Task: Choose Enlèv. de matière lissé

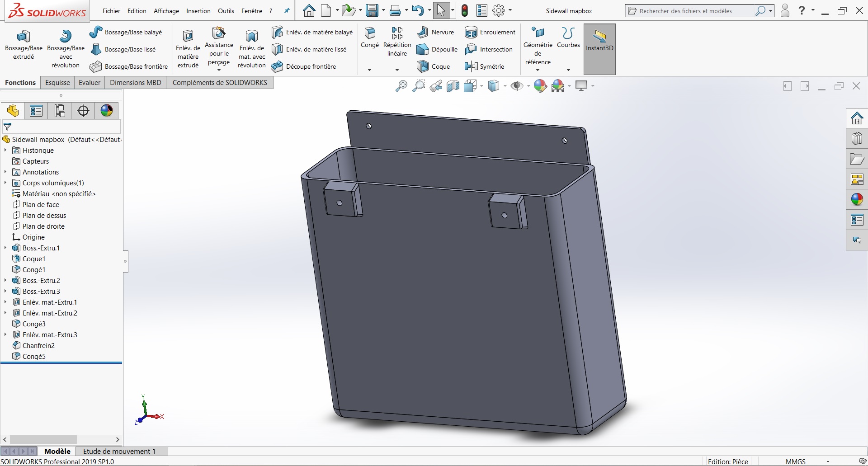Action: click(x=309, y=49)
